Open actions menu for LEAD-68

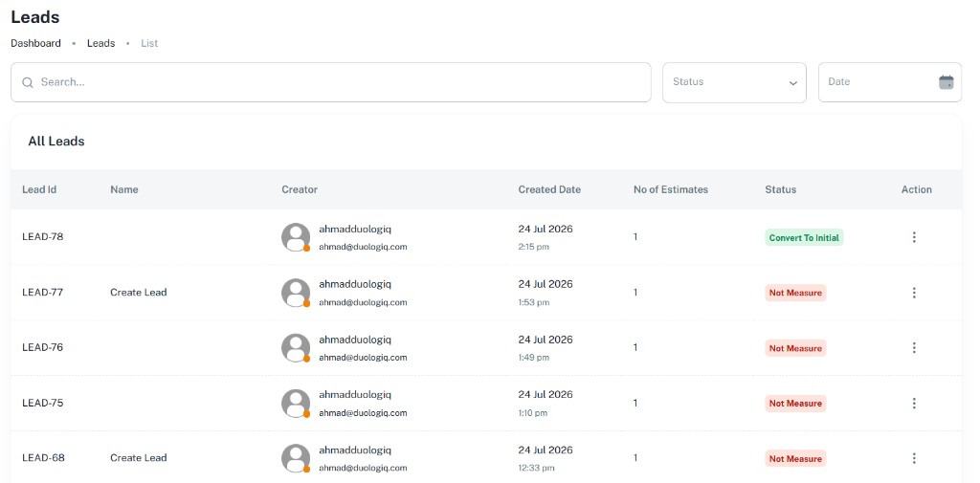click(x=914, y=458)
